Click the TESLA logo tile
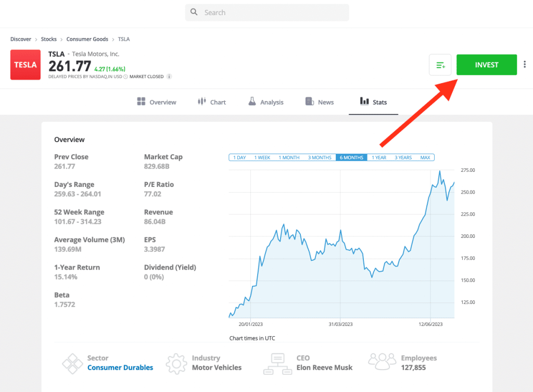533x392 pixels. click(x=25, y=65)
